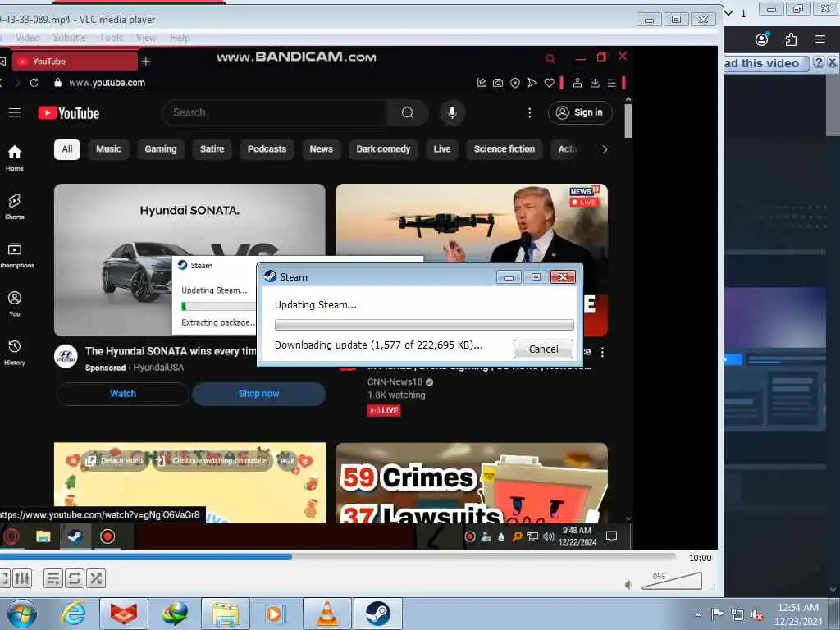Open the network tray icon
Screen dimensions: 840x630
tap(737, 614)
